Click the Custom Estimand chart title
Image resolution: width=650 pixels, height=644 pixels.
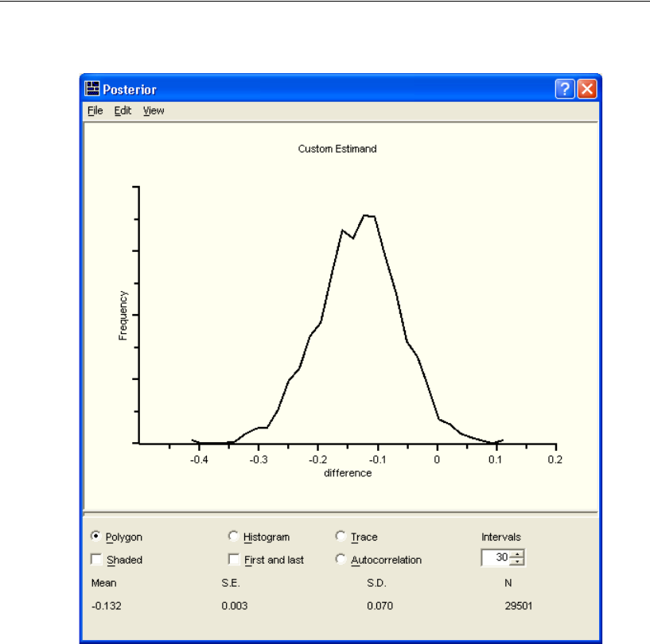[337, 149]
